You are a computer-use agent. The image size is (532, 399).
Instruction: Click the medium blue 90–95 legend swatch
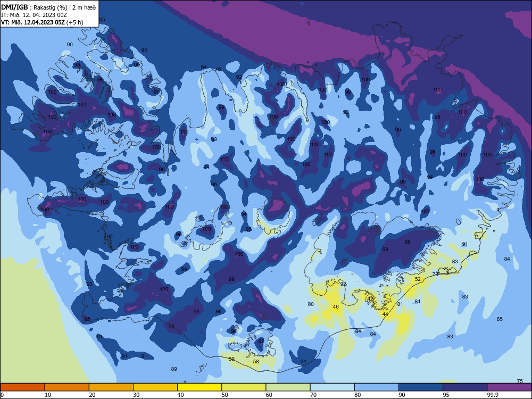point(421,387)
